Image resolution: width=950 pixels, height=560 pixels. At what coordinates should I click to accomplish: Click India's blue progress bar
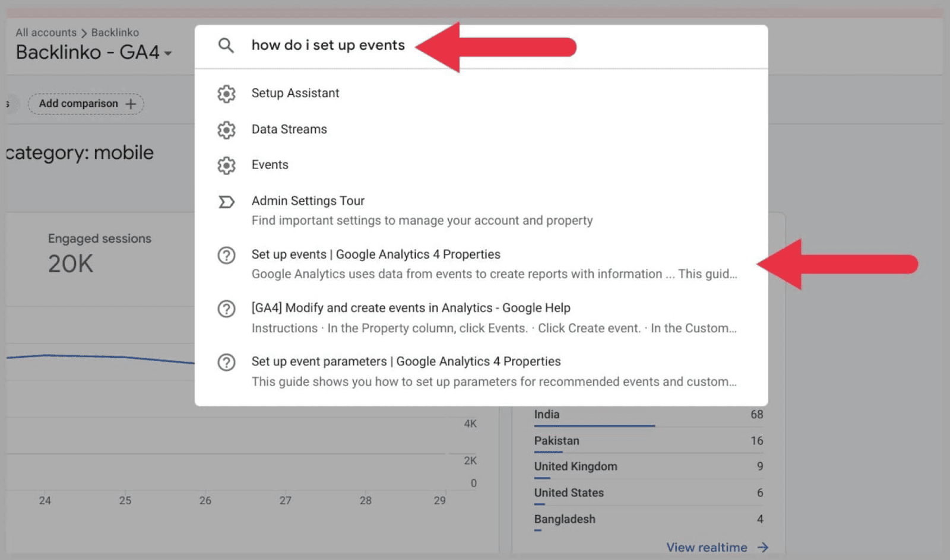pos(594,425)
